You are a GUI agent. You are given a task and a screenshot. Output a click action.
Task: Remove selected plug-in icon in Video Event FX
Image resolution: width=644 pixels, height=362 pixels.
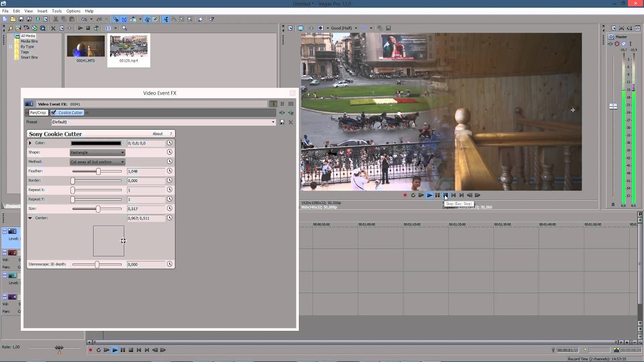click(290, 113)
